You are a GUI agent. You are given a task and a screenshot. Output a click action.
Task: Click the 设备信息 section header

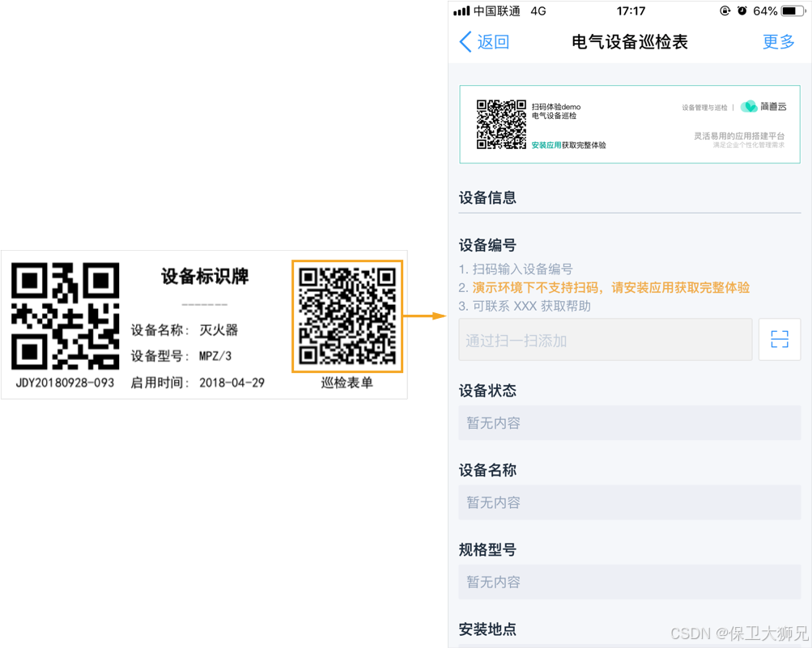(487, 197)
